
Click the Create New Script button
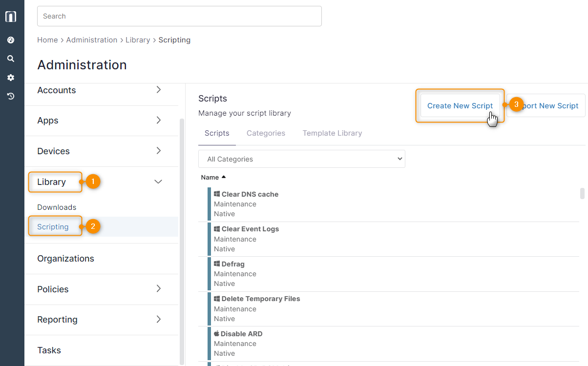(460, 106)
